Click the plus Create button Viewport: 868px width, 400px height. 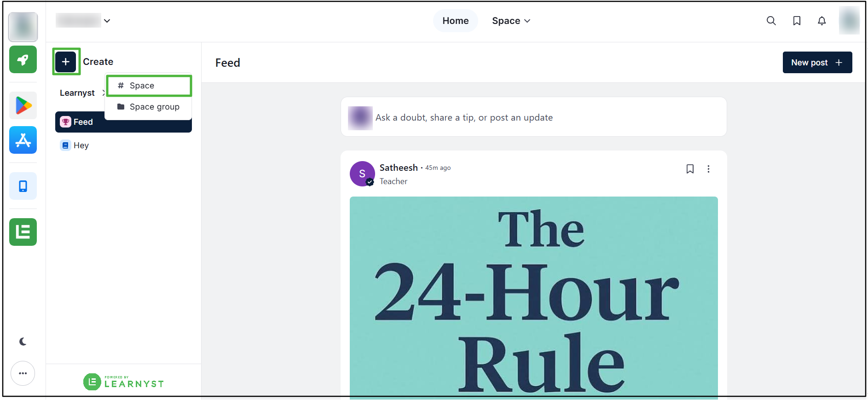click(x=66, y=62)
